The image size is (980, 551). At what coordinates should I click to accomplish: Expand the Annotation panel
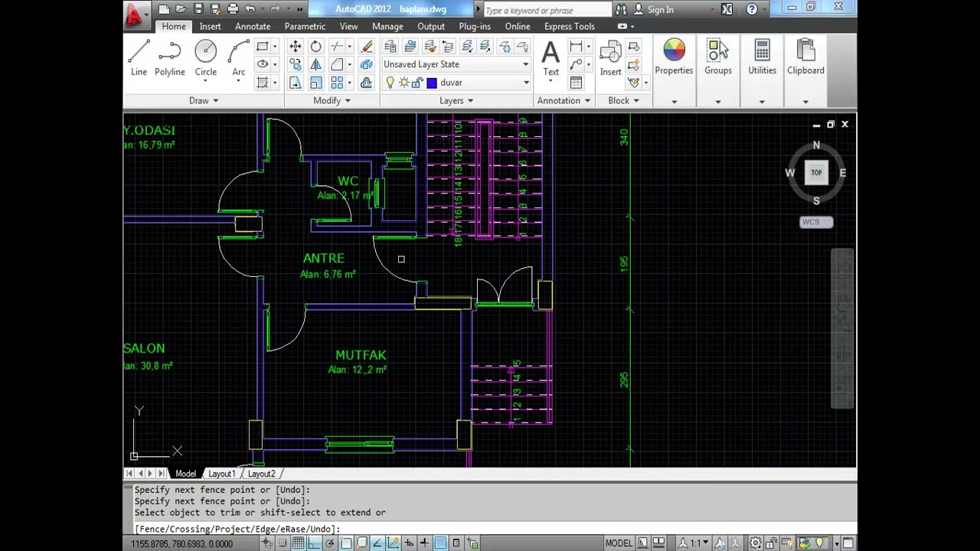(x=564, y=100)
